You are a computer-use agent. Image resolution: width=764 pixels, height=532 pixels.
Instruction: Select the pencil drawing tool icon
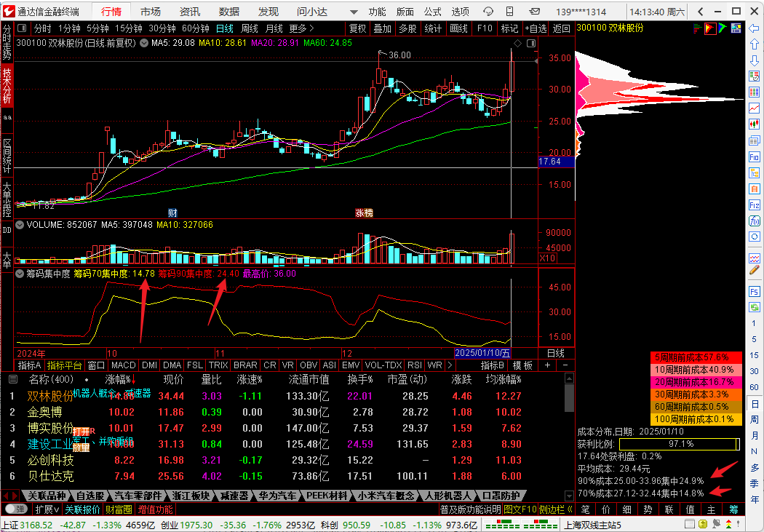click(x=755, y=269)
